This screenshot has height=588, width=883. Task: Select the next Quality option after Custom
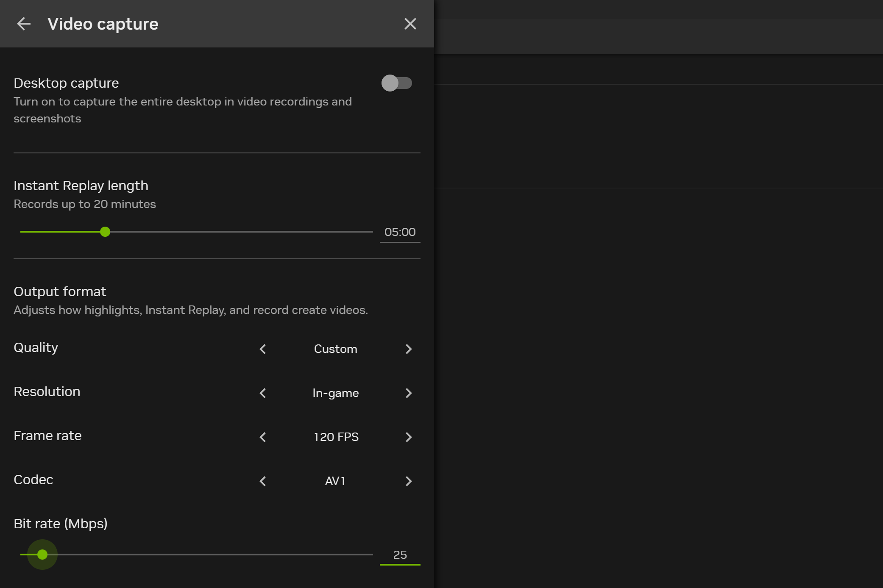coord(409,349)
